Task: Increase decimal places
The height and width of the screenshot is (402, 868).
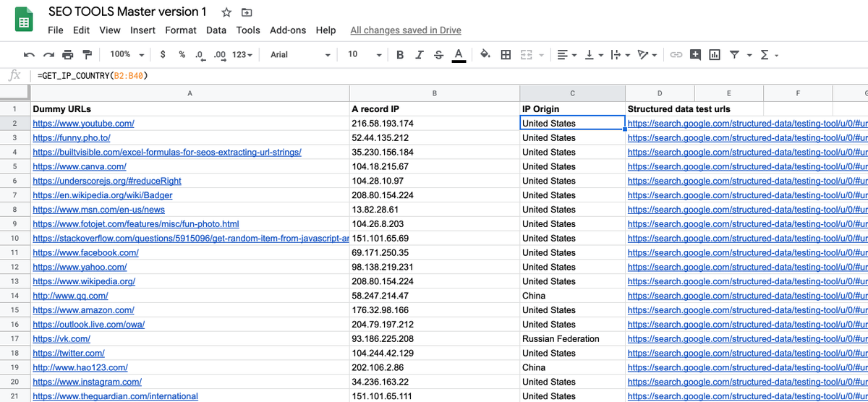Action: point(220,54)
